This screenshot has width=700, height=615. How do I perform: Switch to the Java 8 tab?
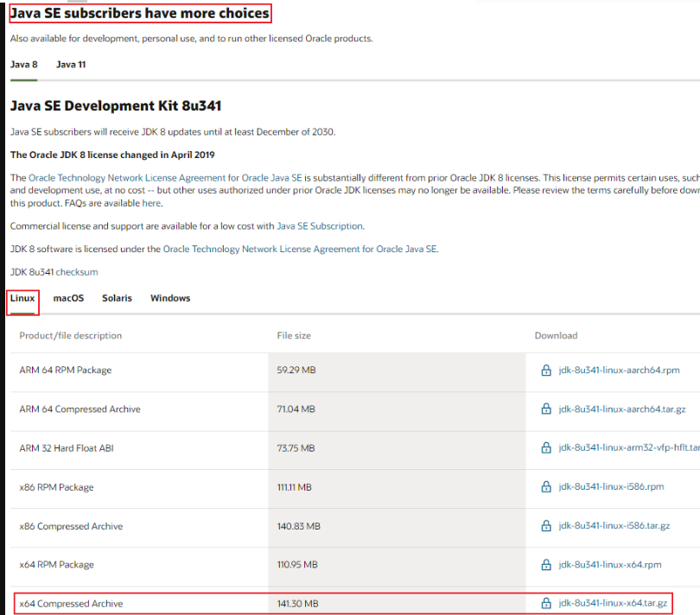tap(23, 65)
